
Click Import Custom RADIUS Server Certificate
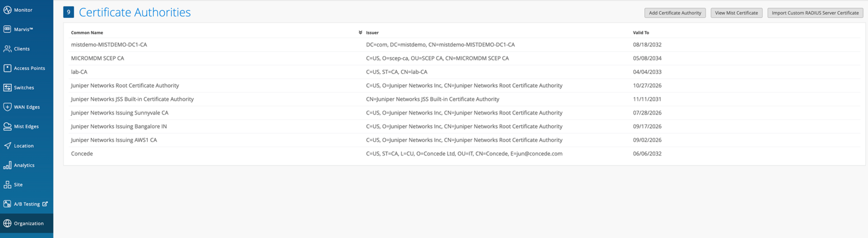point(815,13)
